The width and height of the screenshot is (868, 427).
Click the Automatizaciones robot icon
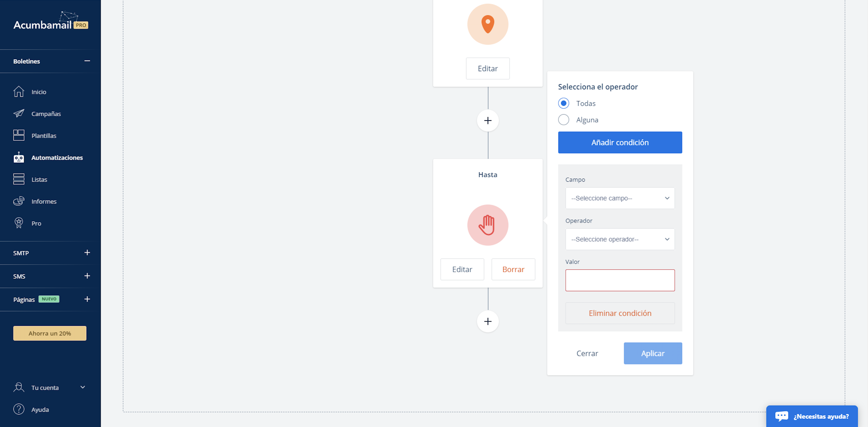tap(18, 157)
